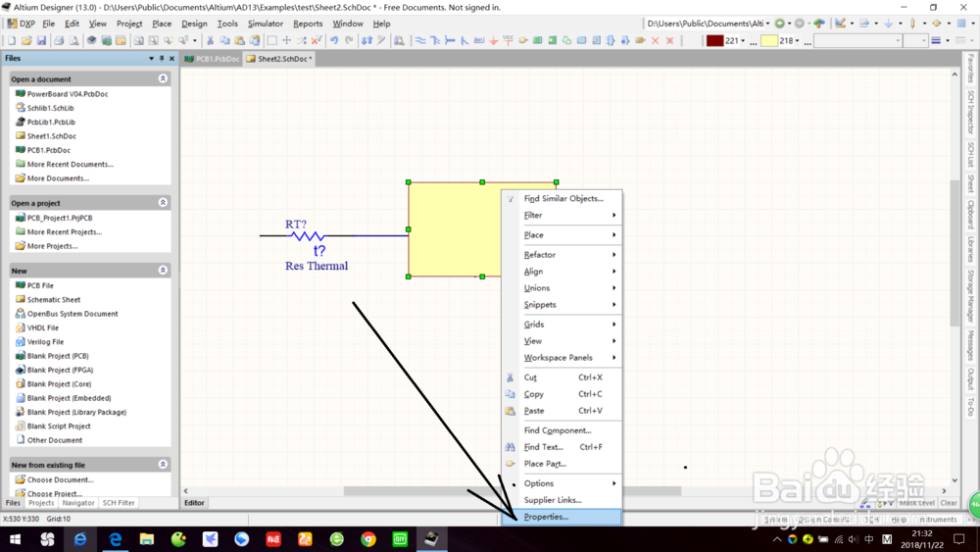Click the cut scissors toolbar icon

point(210,40)
